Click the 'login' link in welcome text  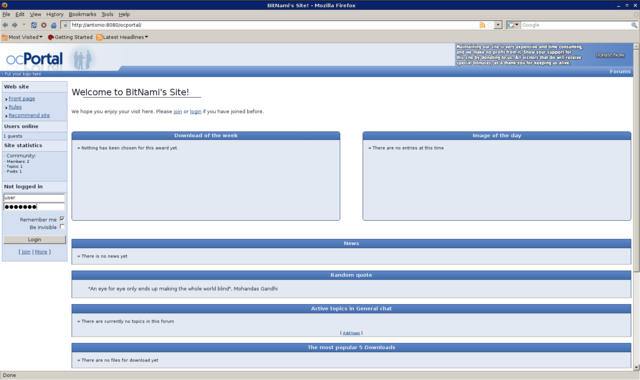pos(196,111)
